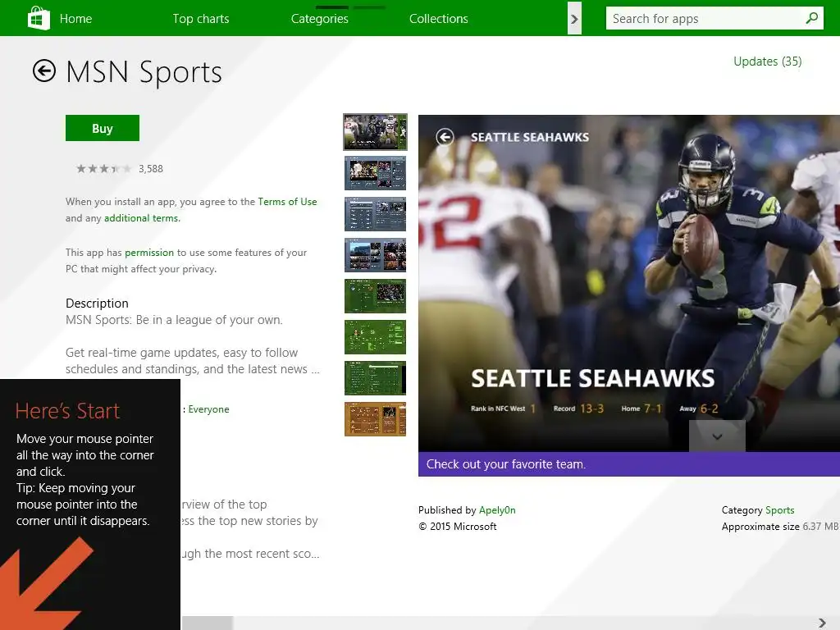Image resolution: width=840 pixels, height=630 pixels.
Task: Click the star rating for MSN Sports
Action: pyautogui.click(x=103, y=169)
